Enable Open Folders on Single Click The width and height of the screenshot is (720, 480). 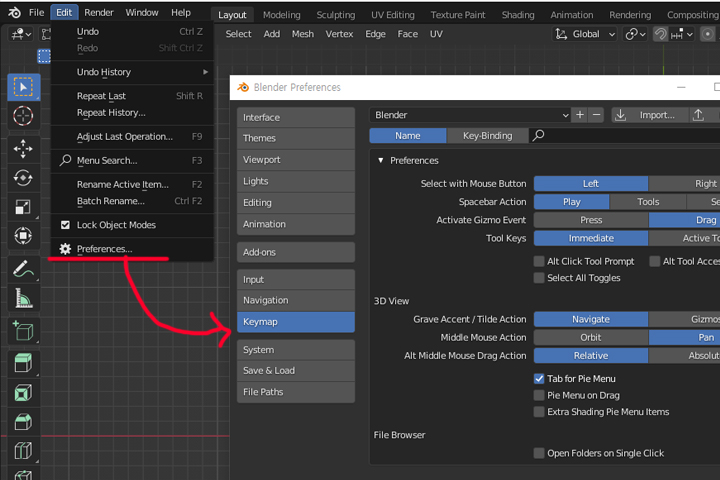tap(539, 453)
